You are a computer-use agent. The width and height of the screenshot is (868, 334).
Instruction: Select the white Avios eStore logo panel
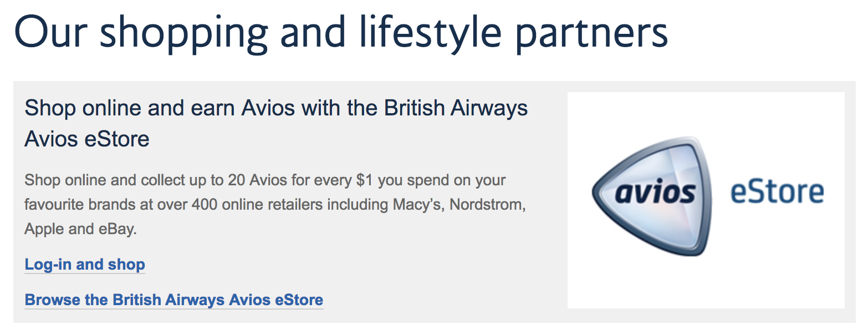(706, 200)
